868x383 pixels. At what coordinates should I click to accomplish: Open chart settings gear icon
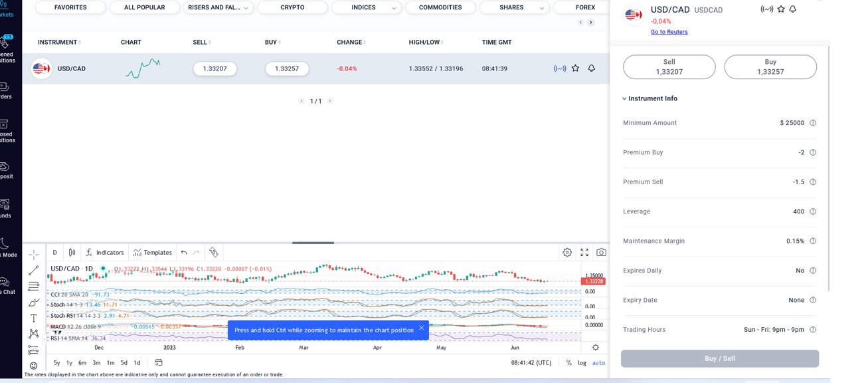coord(567,253)
